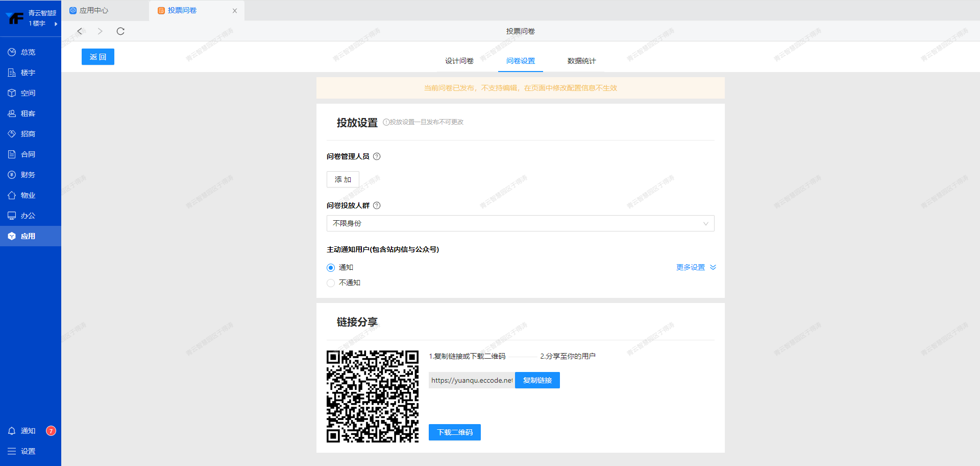
Task: Select the 不通知 radio option
Action: click(x=331, y=283)
